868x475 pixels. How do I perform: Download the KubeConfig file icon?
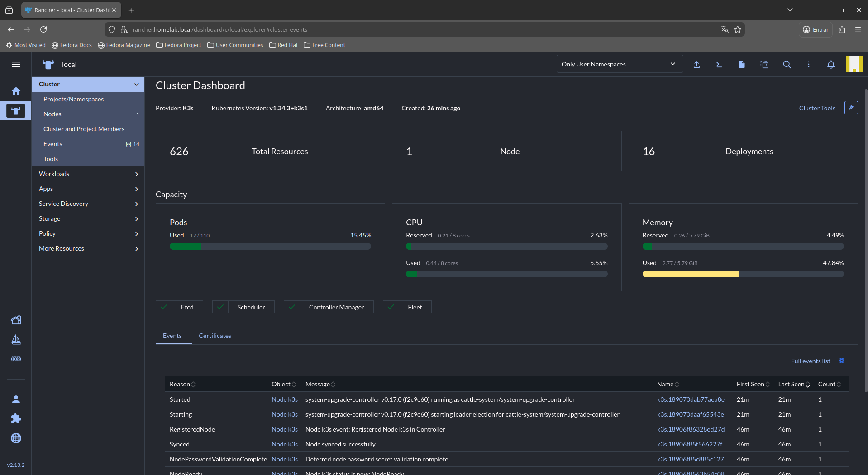pyautogui.click(x=741, y=65)
